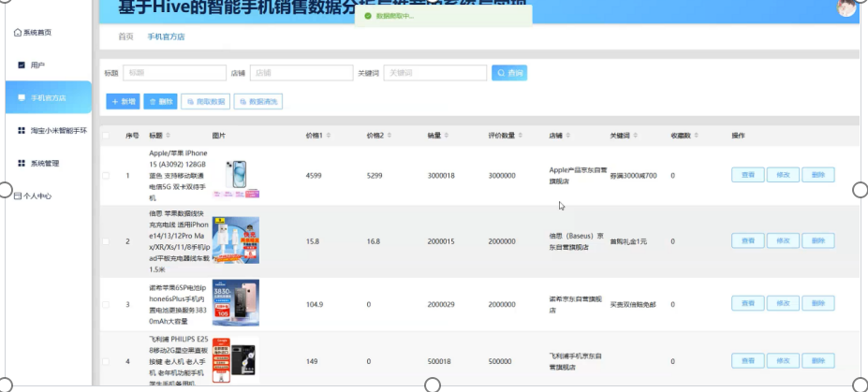
Task: Click the keyword cell '买贵双倍赔免邮'
Action: pyautogui.click(x=633, y=305)
